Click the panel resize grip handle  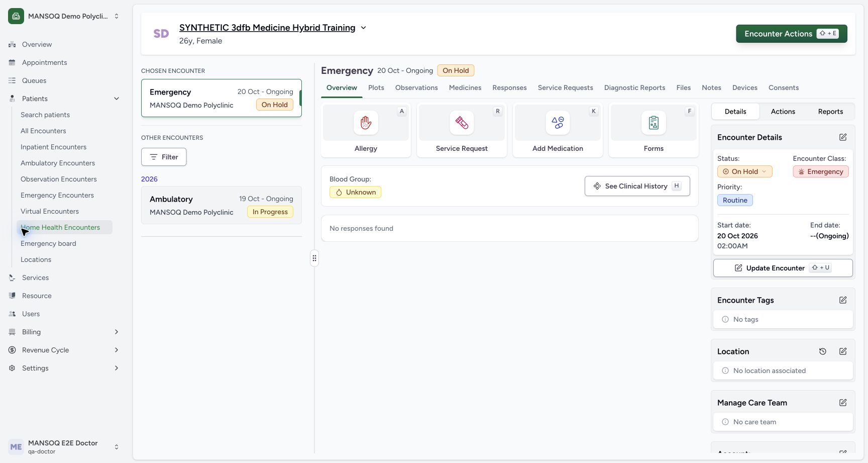314,258
